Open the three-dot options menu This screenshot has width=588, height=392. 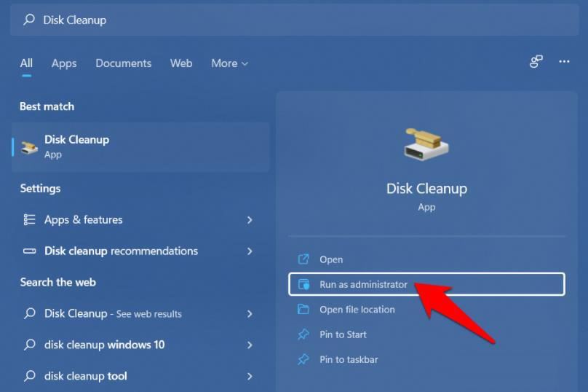(564, 61)
